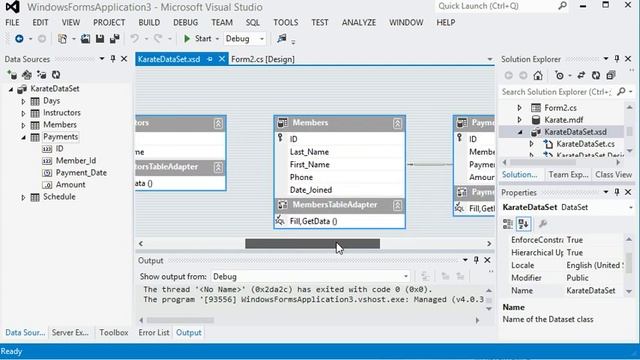Image resolution: width=640 pixels, height=360 pixels.
Task: Navigate backward with the toolbar back arrow
Action: point(19,39)
